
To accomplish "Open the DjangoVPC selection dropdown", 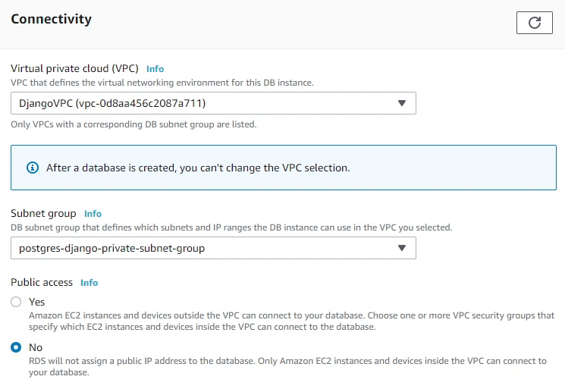I will [x=213, y=103].
